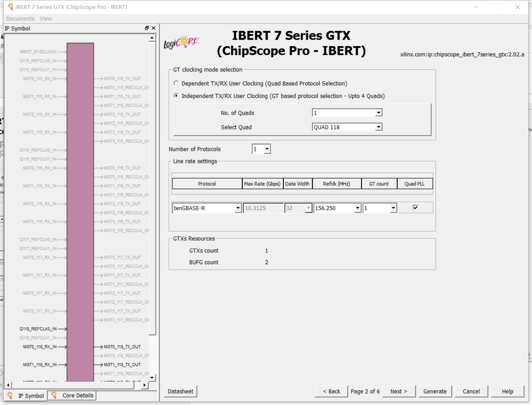Toggle the Quad PLL checkbox

pyautogui.click(x=415, y=207)
